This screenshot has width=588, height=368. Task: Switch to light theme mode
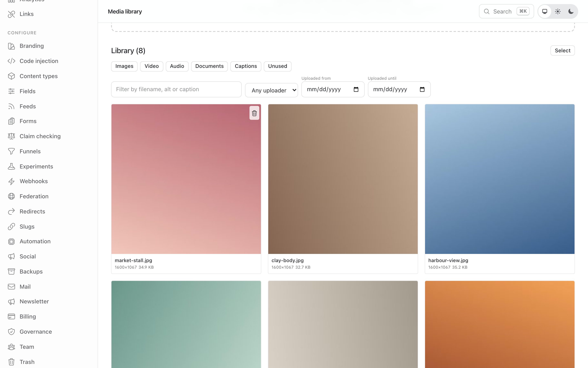click(x=558, y=11)
